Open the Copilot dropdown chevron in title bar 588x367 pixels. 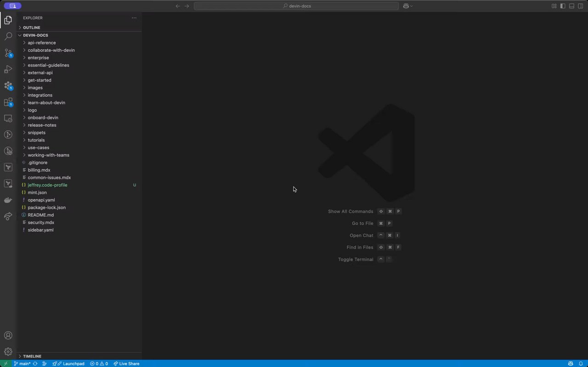pyautogui.click(x=411, y=6)
